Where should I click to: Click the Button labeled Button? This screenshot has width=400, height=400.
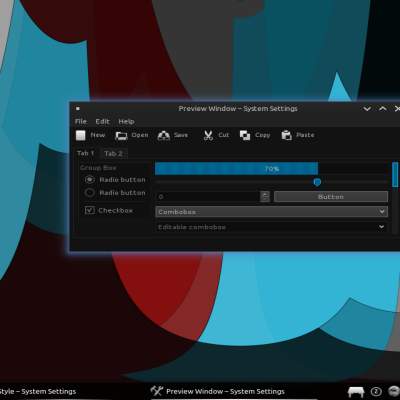click(331, 197)
